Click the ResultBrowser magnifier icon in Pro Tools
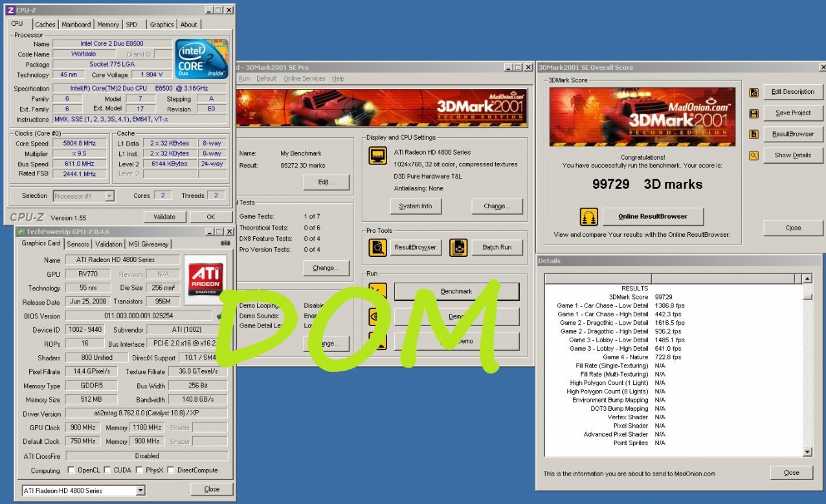 (x=377, y=247)
